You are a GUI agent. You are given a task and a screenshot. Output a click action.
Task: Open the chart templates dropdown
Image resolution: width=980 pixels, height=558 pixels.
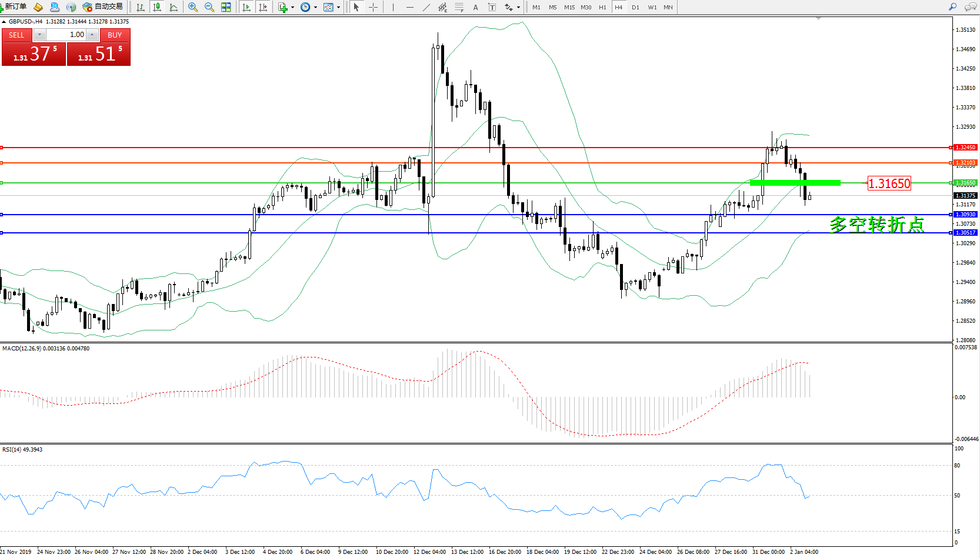tap(338, 8)
